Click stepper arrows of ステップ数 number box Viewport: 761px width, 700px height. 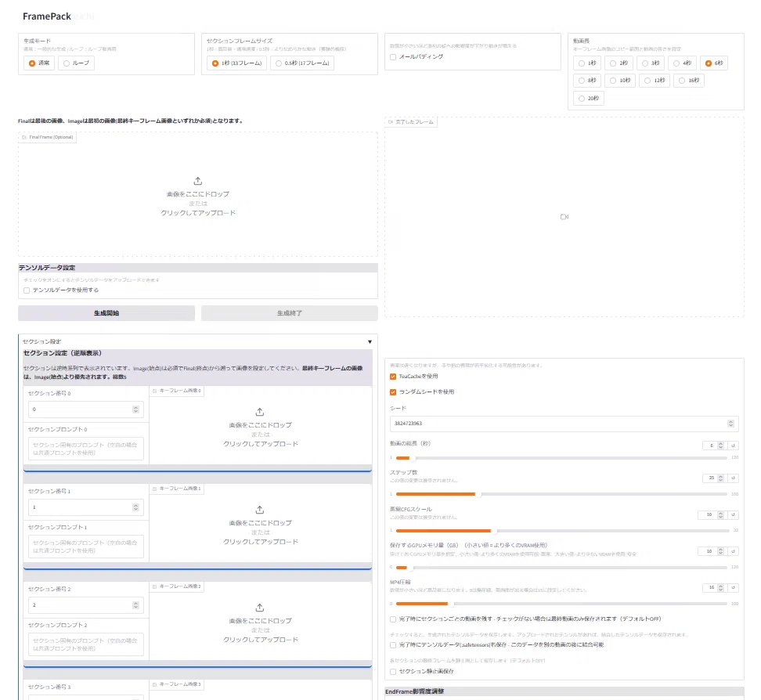pyautogui.click(x=721, y=478)
